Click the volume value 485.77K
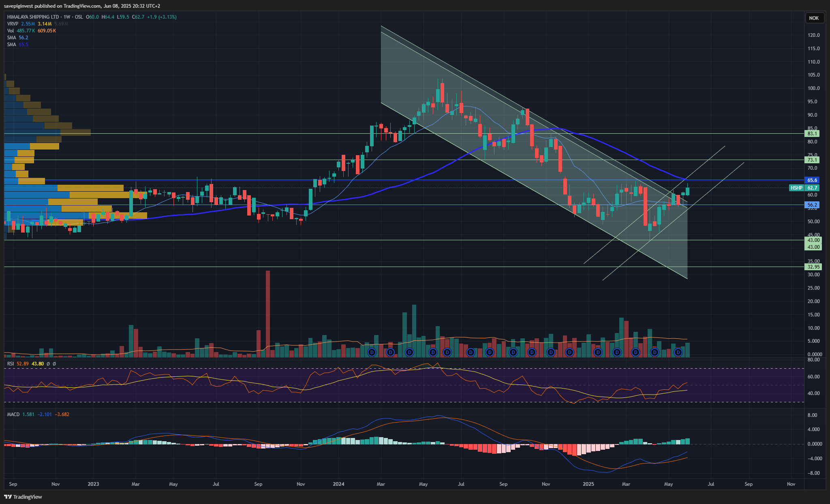This screenshot has width=830, height=504. [x=26, y=31]
